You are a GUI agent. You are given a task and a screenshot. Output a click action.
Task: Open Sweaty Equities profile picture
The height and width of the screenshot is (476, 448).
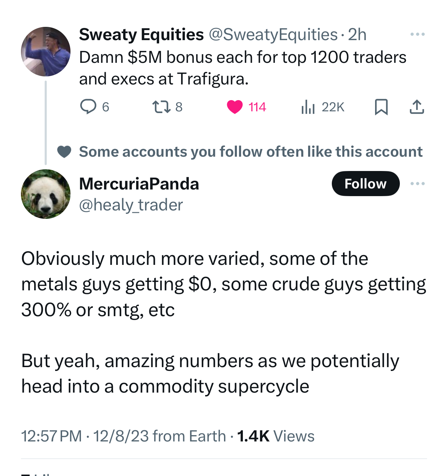(46, 52)
